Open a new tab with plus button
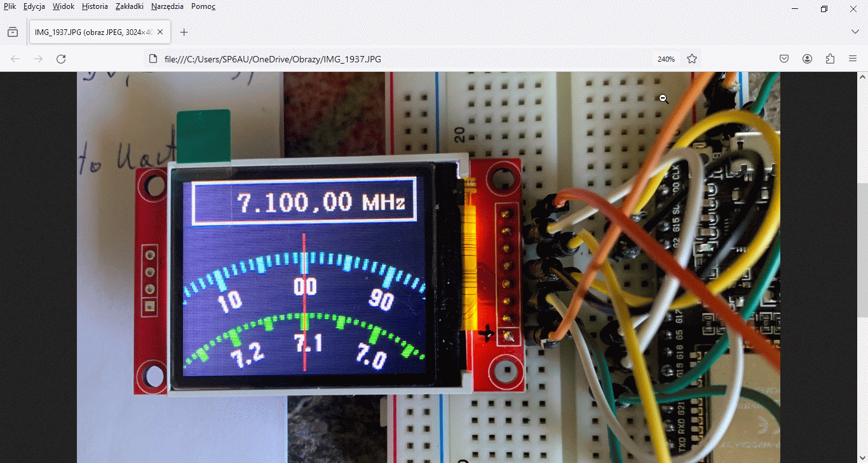This screenshot has width=868, height=463. [184, 32]
